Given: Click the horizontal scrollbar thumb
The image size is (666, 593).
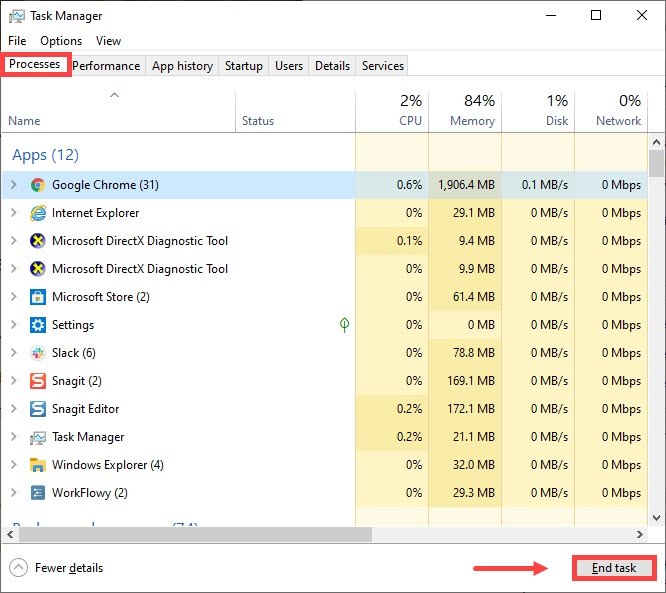Looking at the screenshot, I should point(195,534).
